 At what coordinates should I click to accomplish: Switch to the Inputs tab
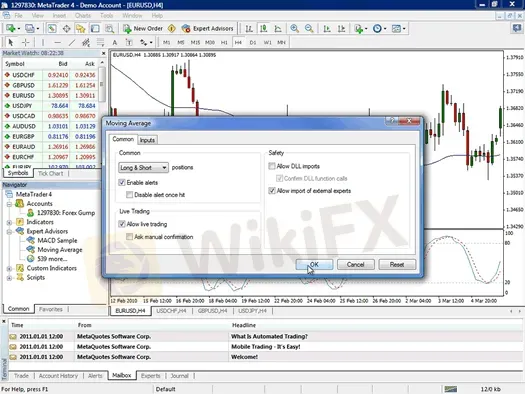click(147, 140)
